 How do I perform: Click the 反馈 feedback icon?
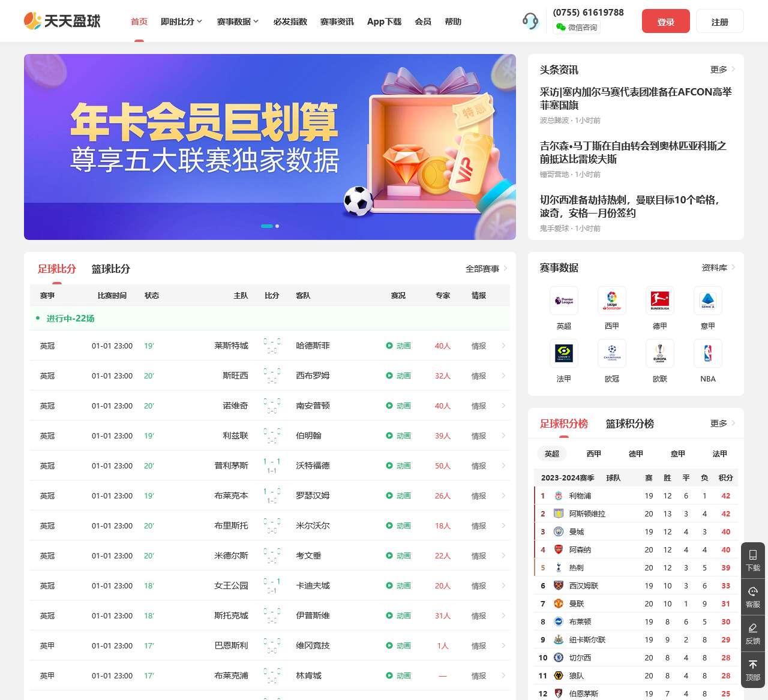tap(753, 628)
